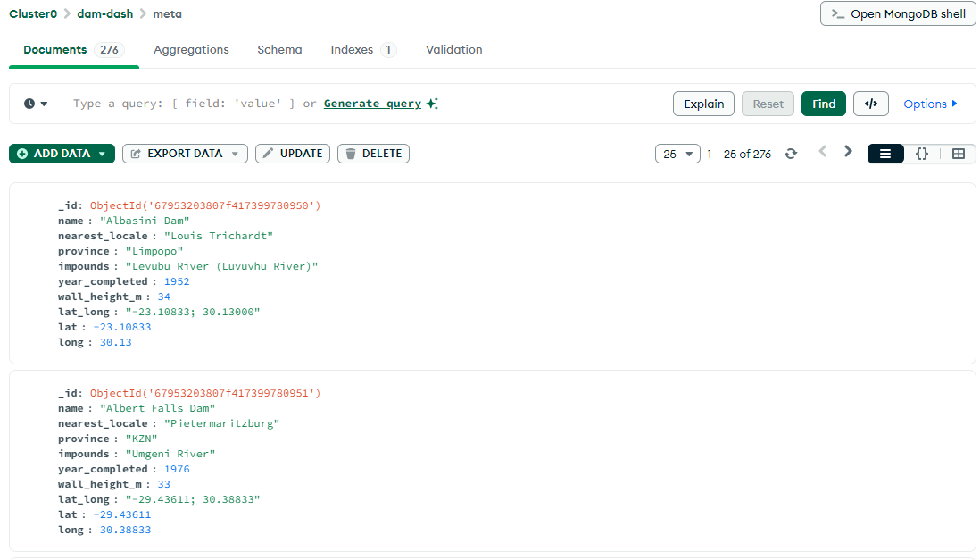980x560 pixels.
Task: Click the DELETE trash icon button
Action: click(373, 154)
